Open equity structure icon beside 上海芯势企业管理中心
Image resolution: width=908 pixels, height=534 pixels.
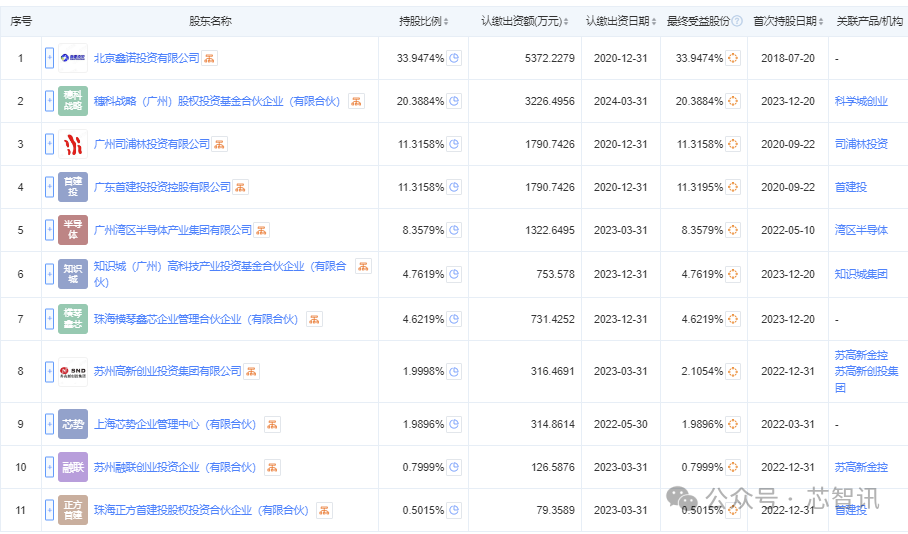[x=272, y=424]
